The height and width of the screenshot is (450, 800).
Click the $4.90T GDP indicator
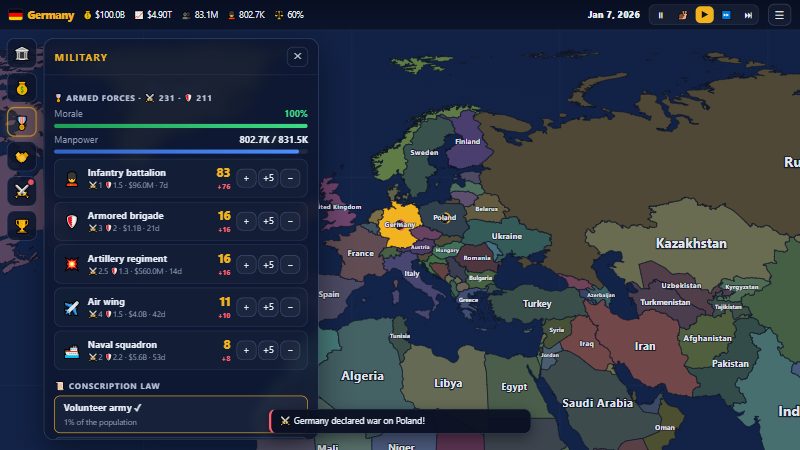click(x=153, y=15)
